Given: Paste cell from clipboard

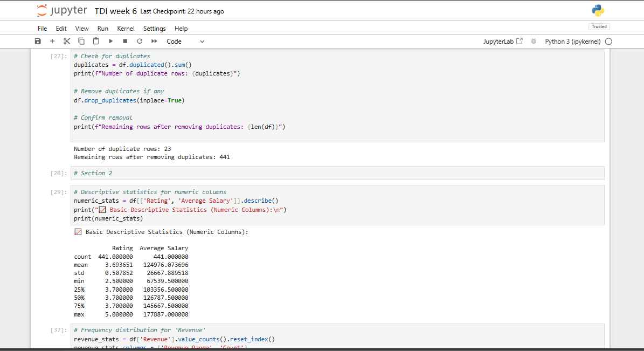Looking at the screenshot, I should [x=96, y=41].
